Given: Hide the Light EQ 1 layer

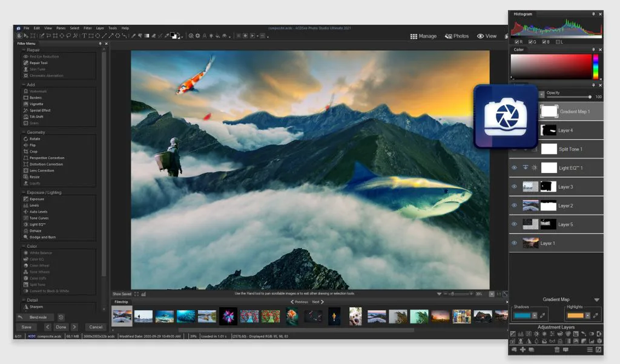Looking at the screenshot, I should coord(514,167).
